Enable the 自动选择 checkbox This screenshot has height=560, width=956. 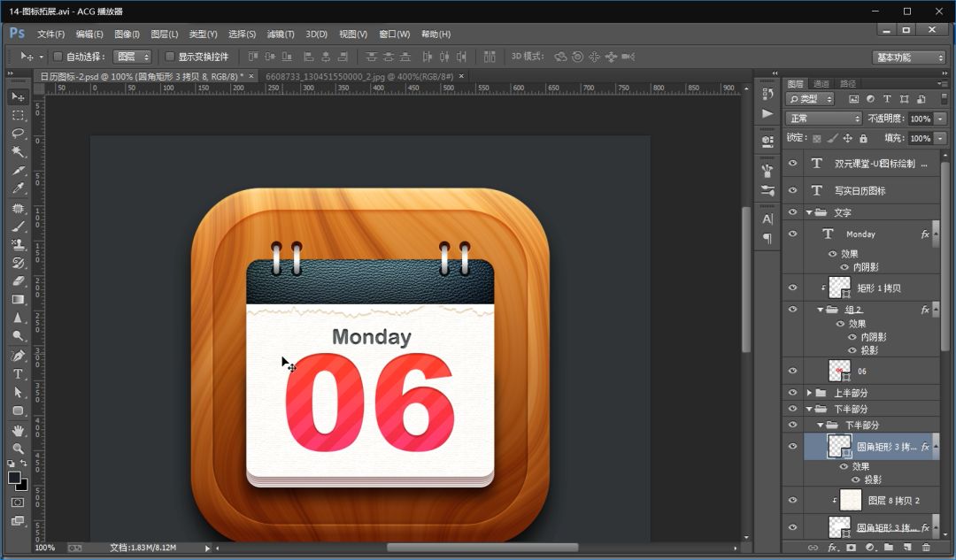[x=58, y=57]
